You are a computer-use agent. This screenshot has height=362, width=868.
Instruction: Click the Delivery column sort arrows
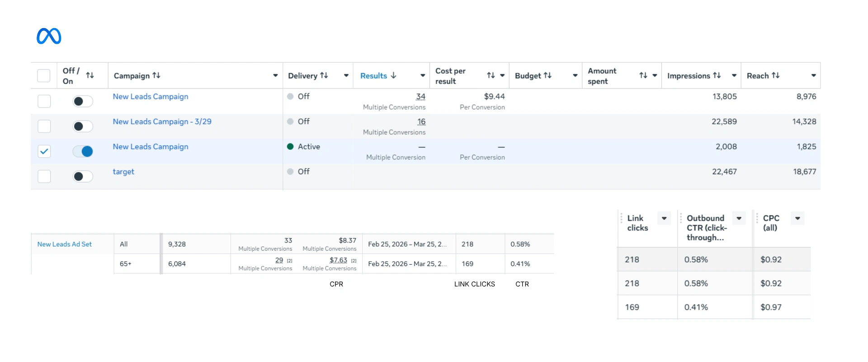point(324,76)
